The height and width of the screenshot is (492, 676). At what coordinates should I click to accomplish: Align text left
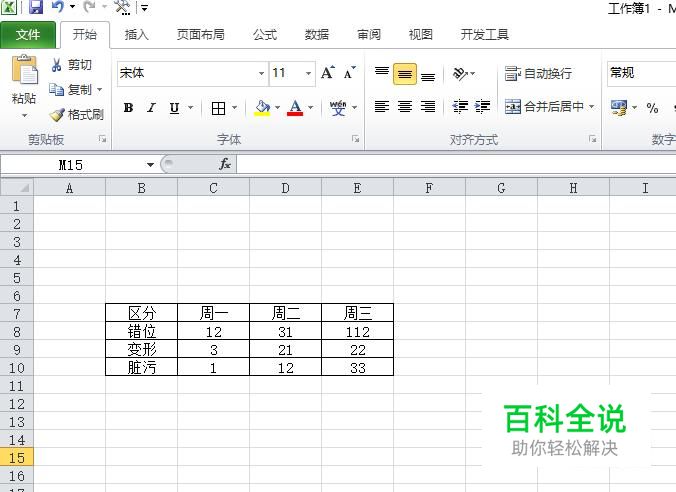click(382, 106)
